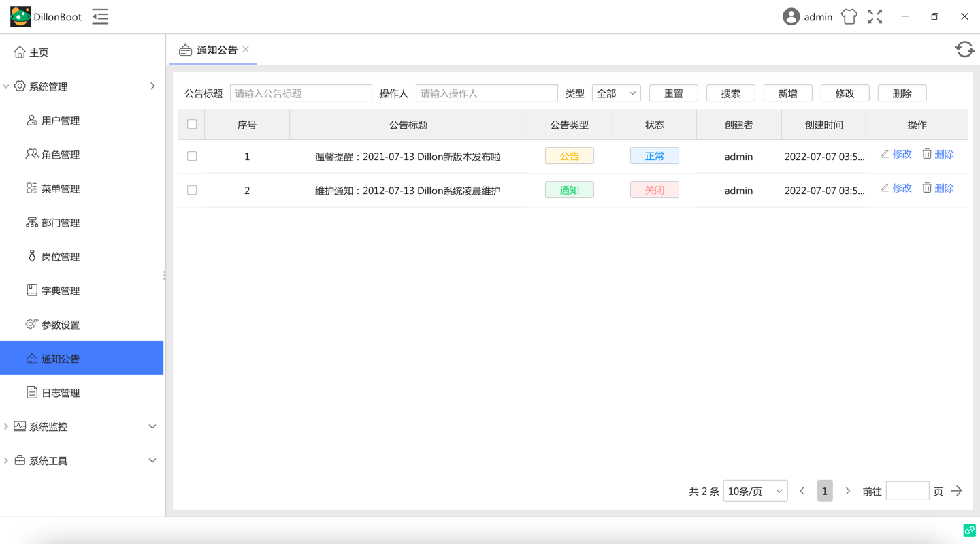
Task: Click the jump-to-page arrow after 页
Action: [957, 491]
